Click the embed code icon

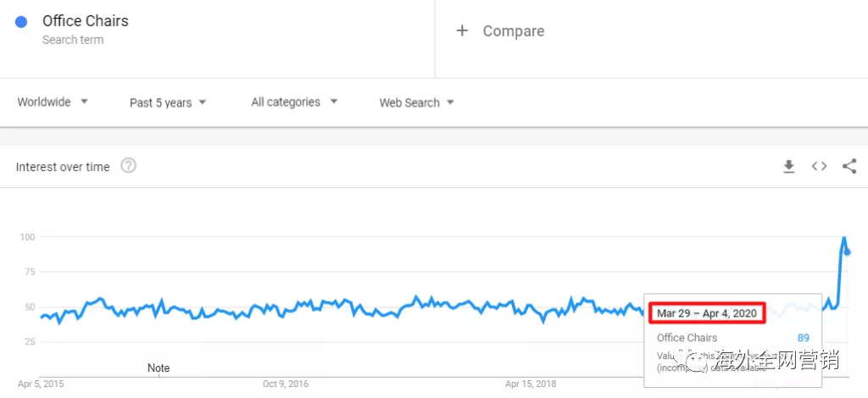click(x=819, y=167)
